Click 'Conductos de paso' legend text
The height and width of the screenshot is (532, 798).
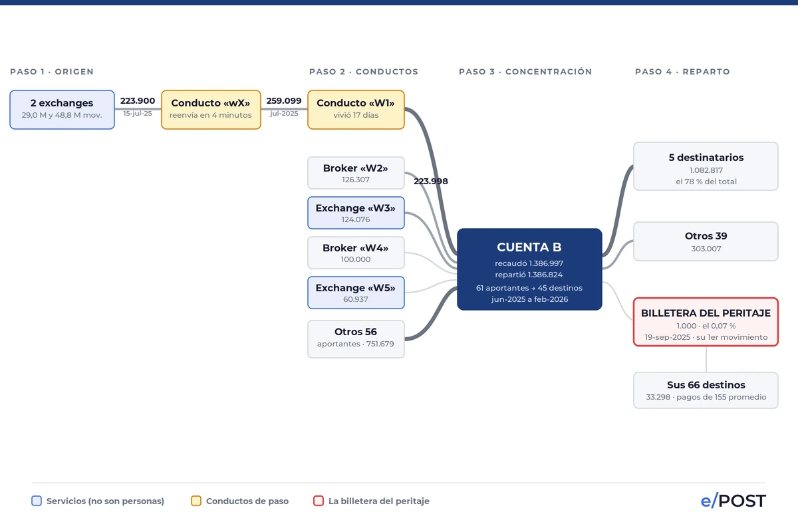click(x=247, y=501)
